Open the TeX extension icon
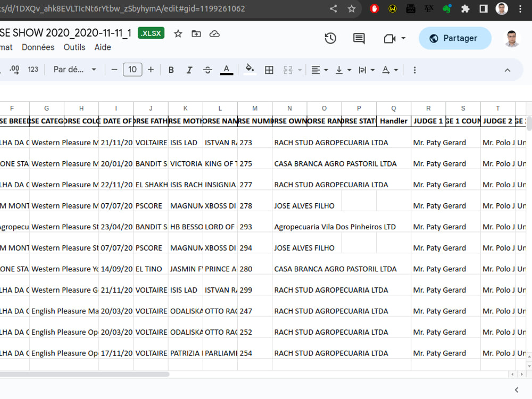The height and width of the screenshot is (399, 532). pos(429,9)
